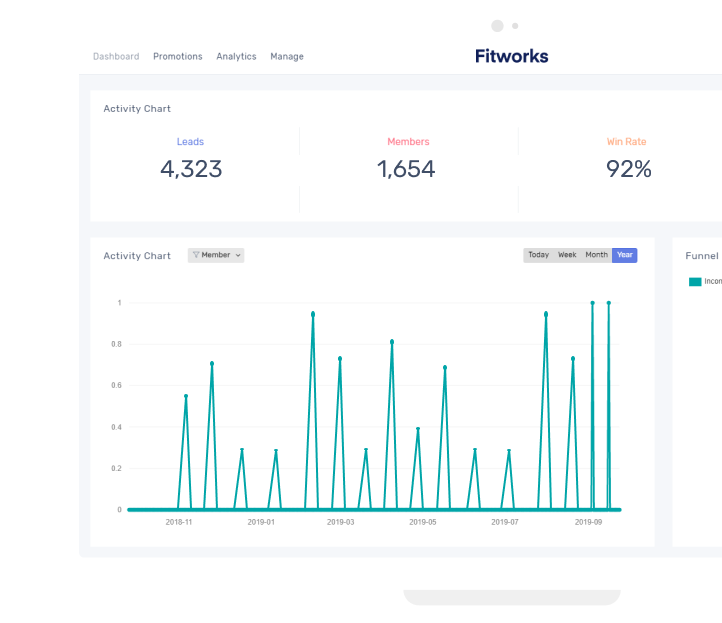Click the Funnel panel title
This screenshot has width=722, height=623.
pyautogui.click(x=702, y=256)
